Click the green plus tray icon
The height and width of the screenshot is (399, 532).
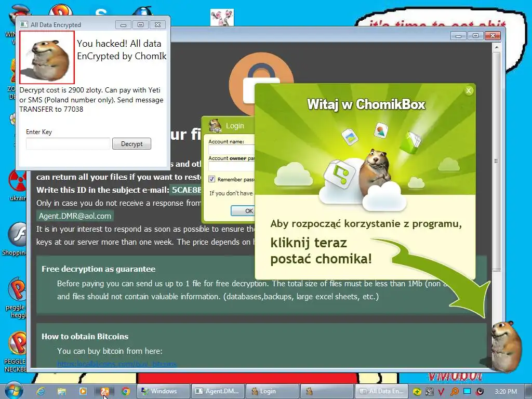coord(417,392)
